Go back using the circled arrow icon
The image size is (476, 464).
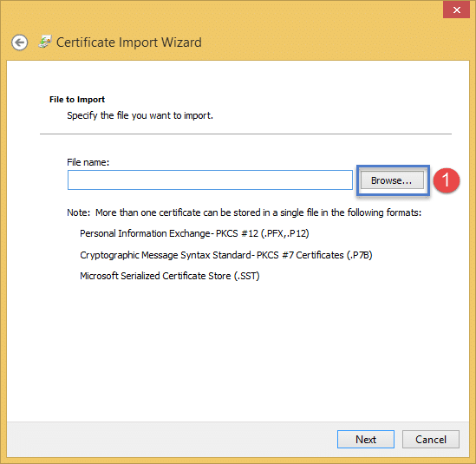pos(20,42)
